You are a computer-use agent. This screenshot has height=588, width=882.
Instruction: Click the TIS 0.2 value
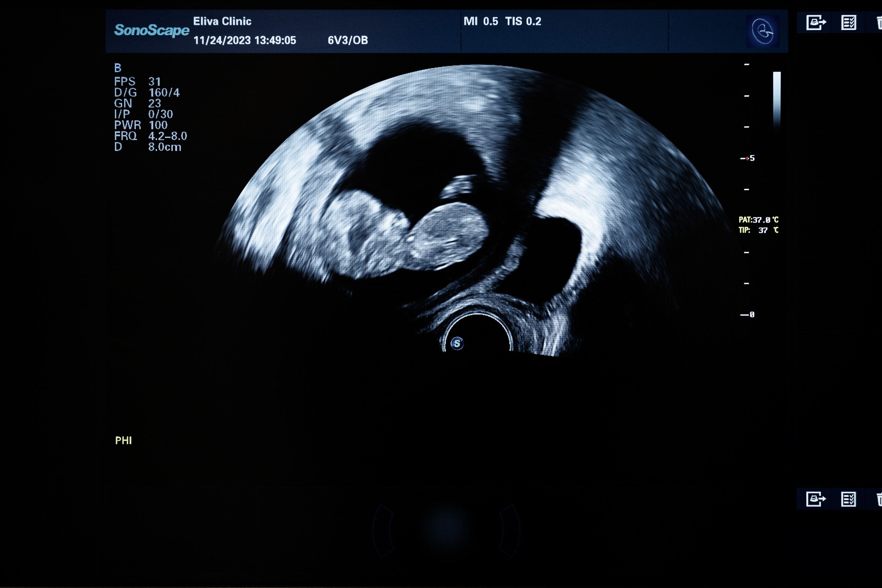pyautogui.click(x=523, y=21)
